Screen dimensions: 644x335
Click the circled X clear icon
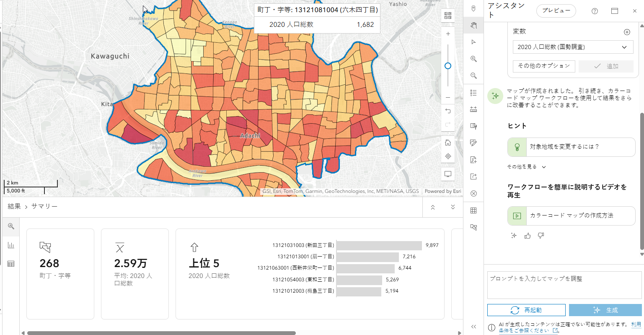coord(473,193)
